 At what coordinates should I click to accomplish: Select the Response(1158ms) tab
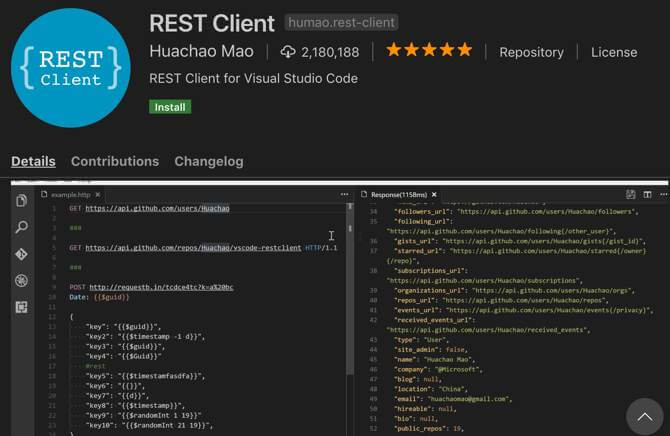[399, 194]
